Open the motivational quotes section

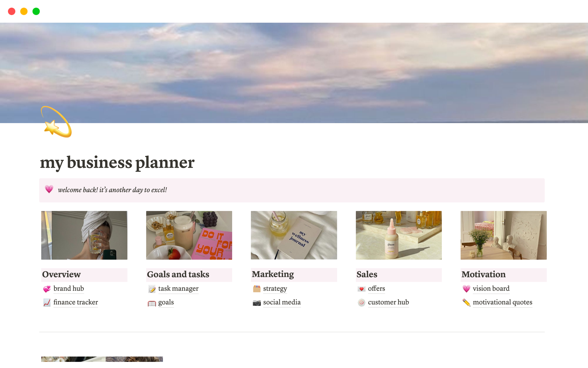(503, 302)
